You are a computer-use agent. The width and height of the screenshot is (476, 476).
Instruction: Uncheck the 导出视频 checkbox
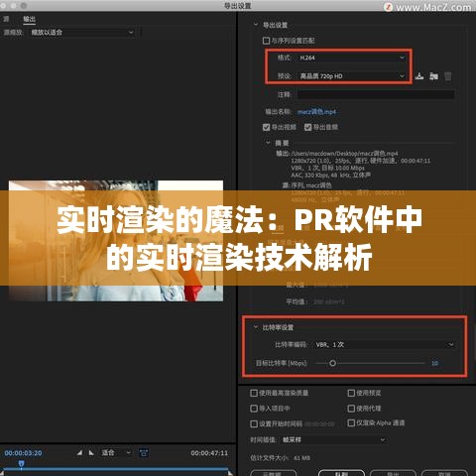(x=266, y=127)
